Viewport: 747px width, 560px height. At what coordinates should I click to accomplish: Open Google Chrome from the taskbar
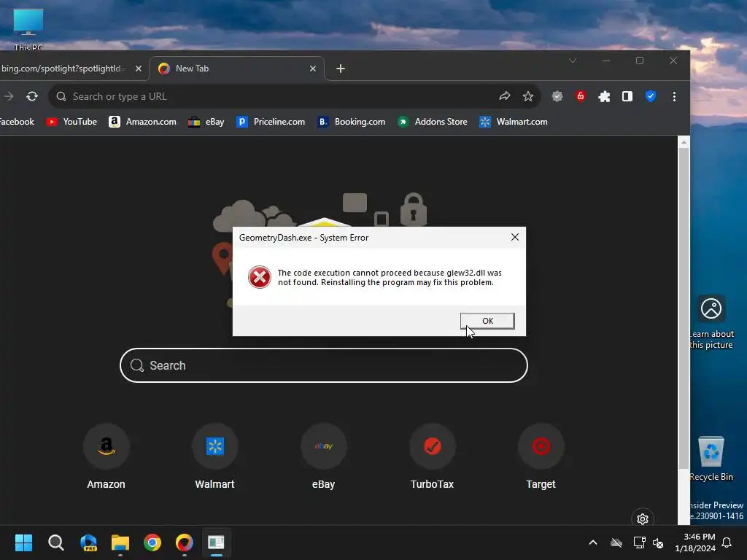click(152, 542)
